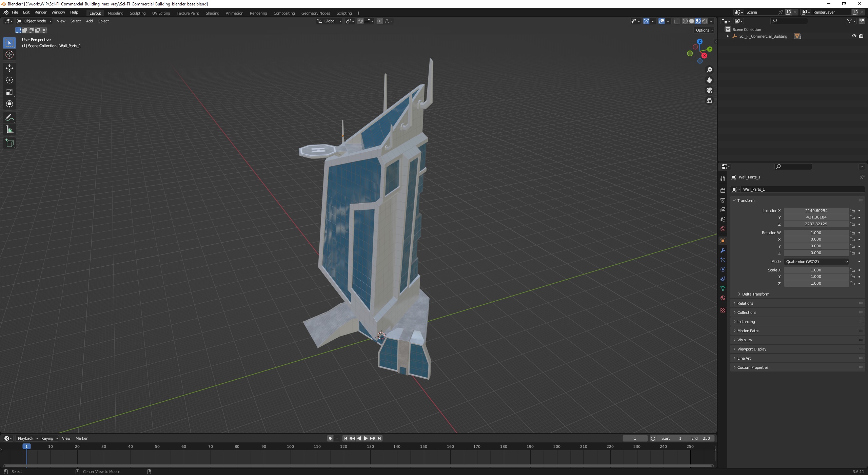The image size is (868, 475).
Task: Click the add workspace plus button
Action: click(358, 13)
